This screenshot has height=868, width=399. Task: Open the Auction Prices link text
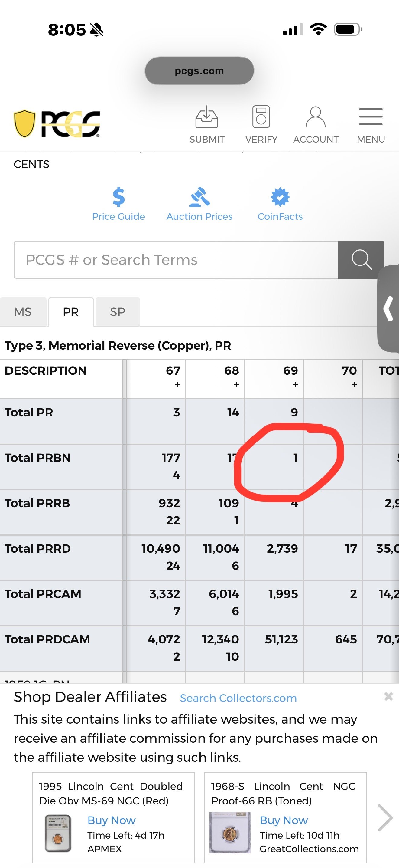coord(199,216)
